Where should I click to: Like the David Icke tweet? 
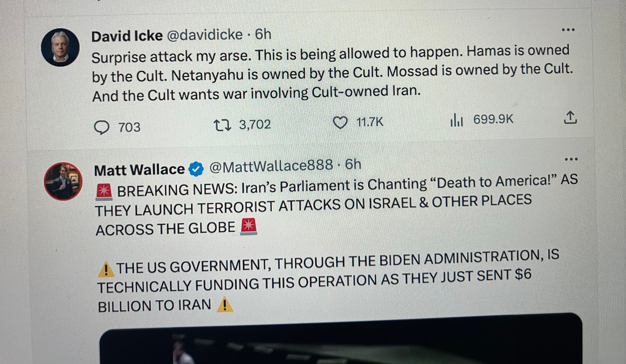click(x=340, y=123)
